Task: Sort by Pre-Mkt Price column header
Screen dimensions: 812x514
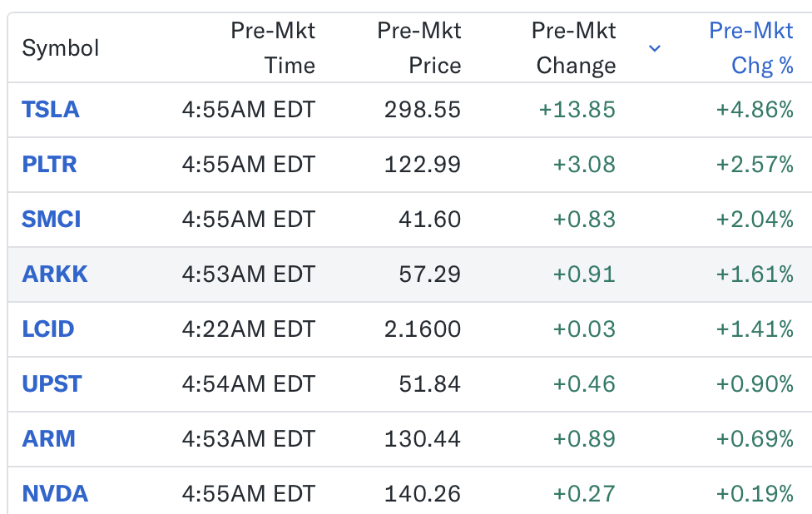Action: tap(419, 48)
